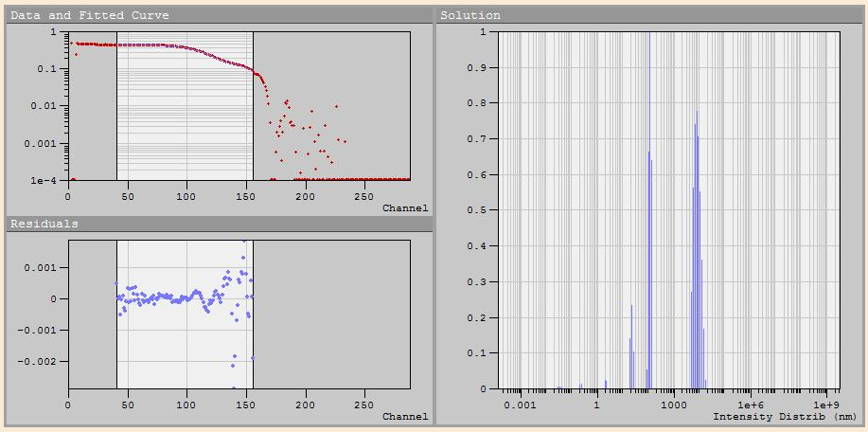
Task: Select the 'Solution' panel title
Action: tap(470, 15)
